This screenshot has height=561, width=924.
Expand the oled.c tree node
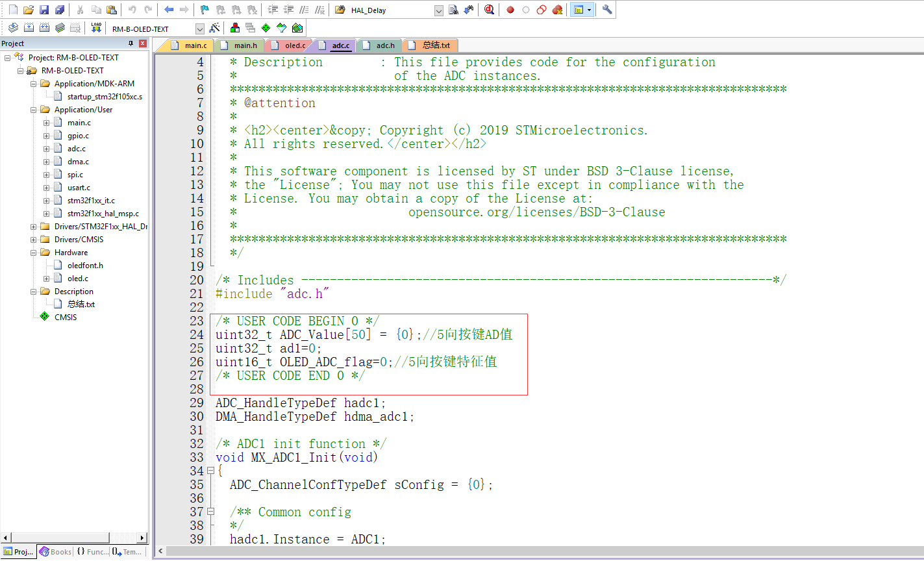click(x=47, y=279)
